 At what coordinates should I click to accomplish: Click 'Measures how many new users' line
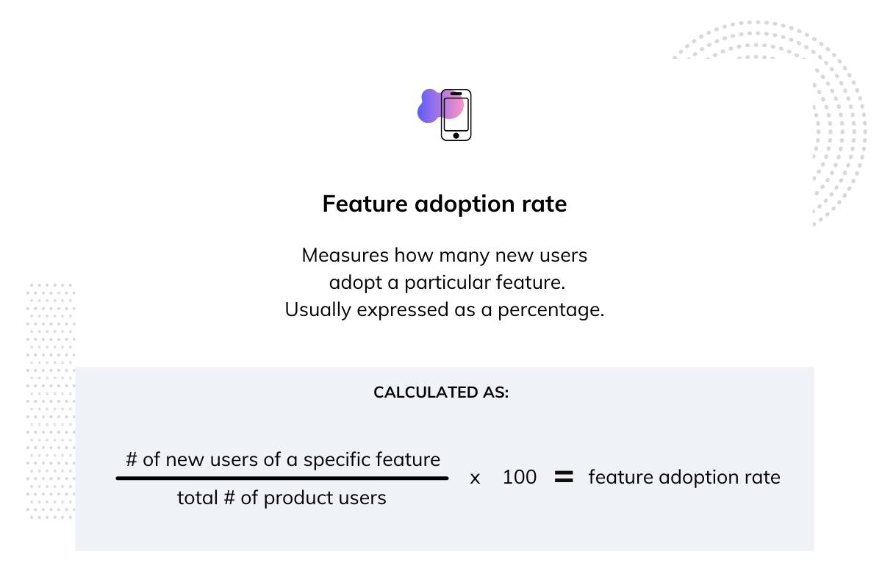pos(445,255)
